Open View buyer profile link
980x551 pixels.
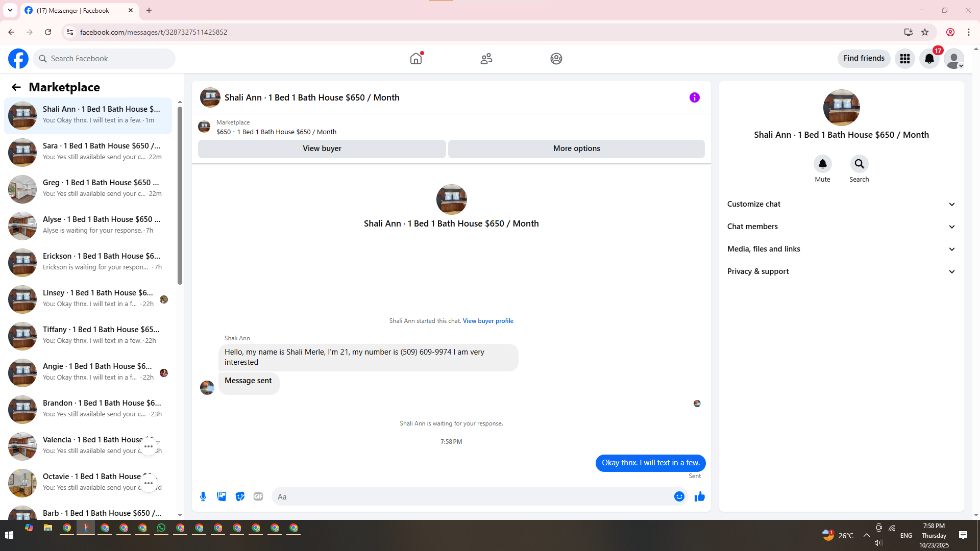(487, 321)
